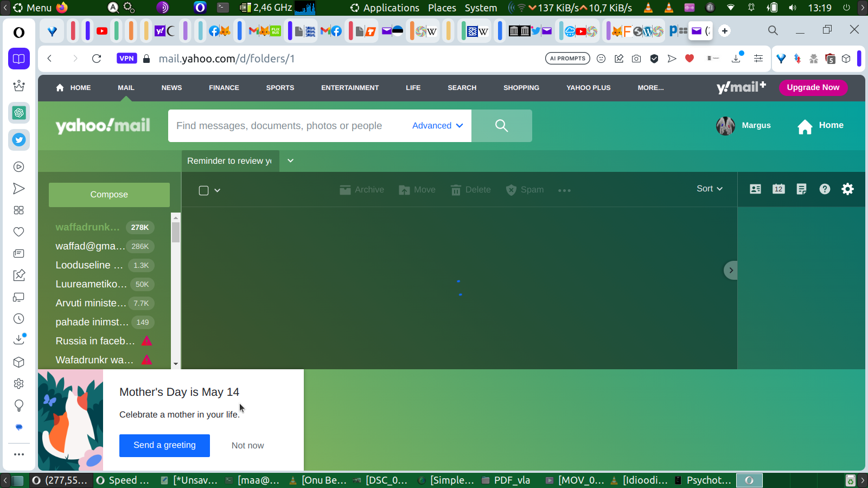Click the folder list scrollbar thumb
Viewport: 868px width, 488px height.
pos(176,232)
